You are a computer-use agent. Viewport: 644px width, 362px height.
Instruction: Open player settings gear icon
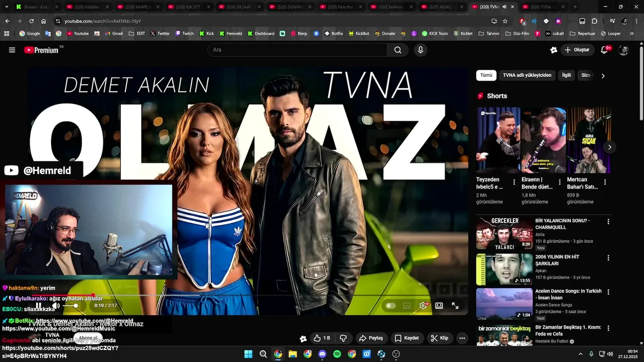pyautogui.click(x=423, y=306)
